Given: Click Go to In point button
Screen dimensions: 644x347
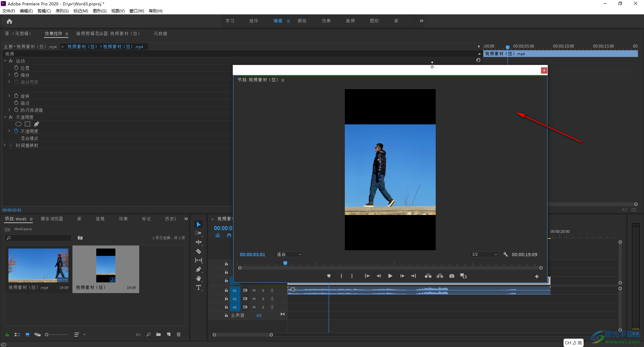Looking at the screenshot, I should click(x=367, y=276).
